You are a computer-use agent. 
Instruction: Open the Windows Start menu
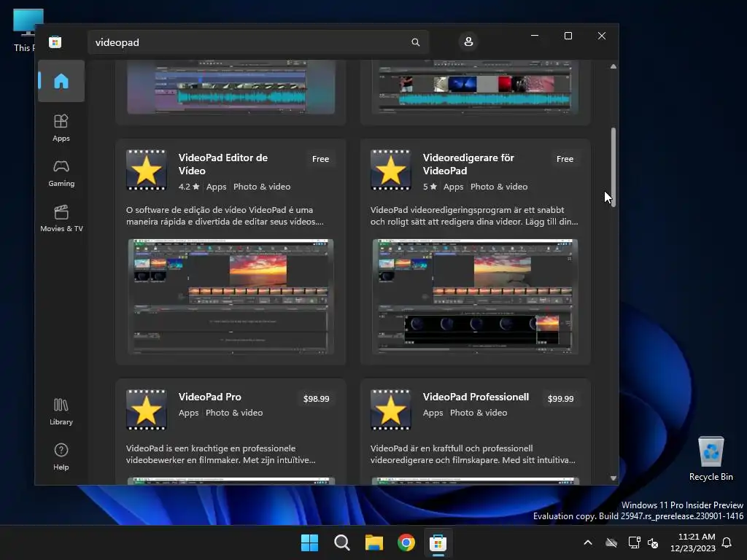[309, 542]
